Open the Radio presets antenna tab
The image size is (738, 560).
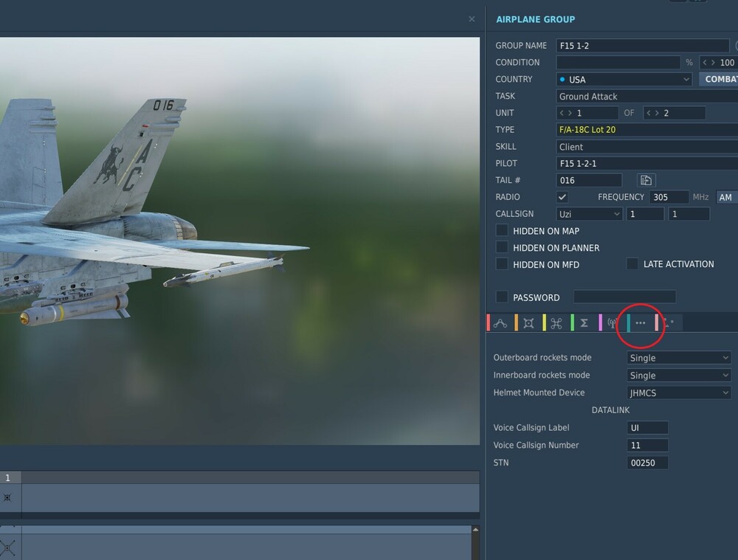pyautogui.click(x=612, y=323)
